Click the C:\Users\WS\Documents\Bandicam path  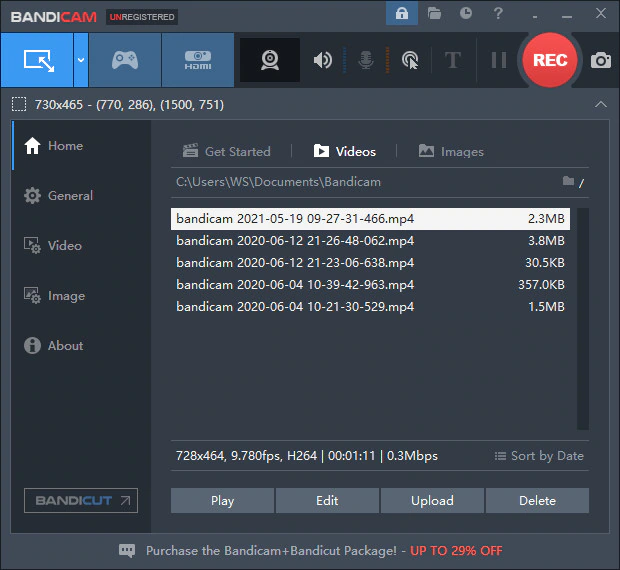click(x=278, y=182)
